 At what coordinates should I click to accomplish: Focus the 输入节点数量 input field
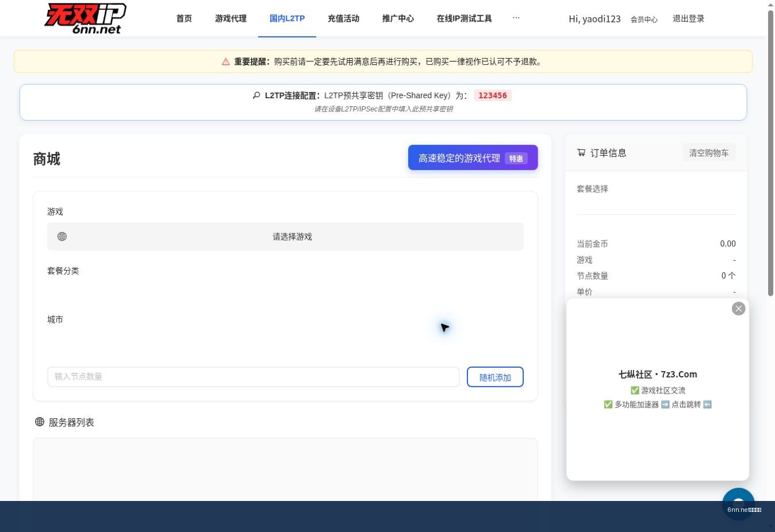point(254,377)
